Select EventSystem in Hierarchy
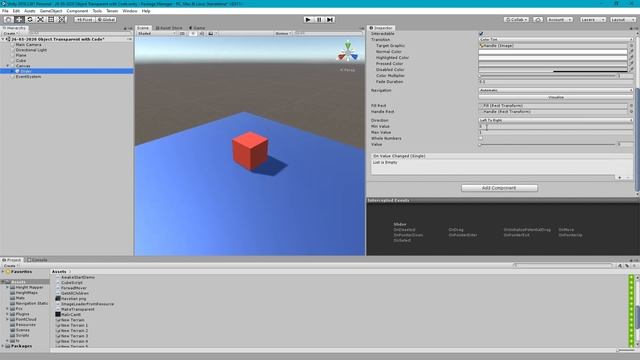 click(x=28, y=76)
